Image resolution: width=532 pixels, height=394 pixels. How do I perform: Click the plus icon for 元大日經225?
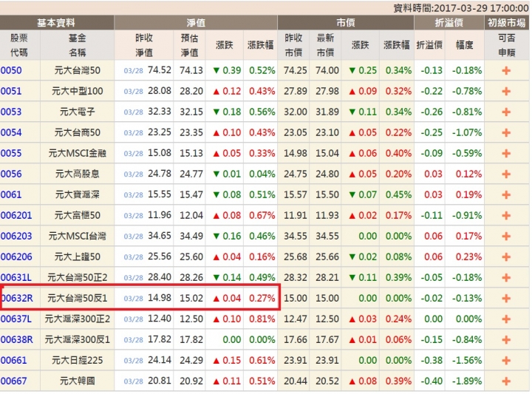click(506, 361)
